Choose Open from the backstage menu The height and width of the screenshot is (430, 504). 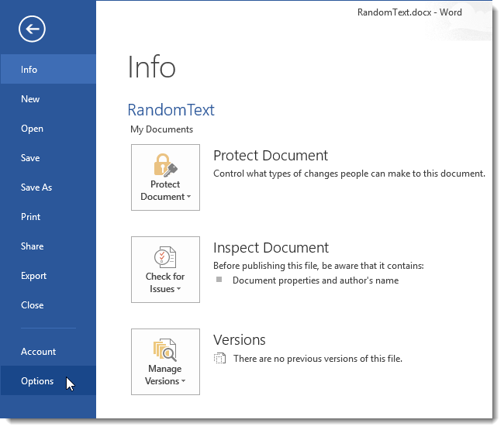tap(48, 129)
